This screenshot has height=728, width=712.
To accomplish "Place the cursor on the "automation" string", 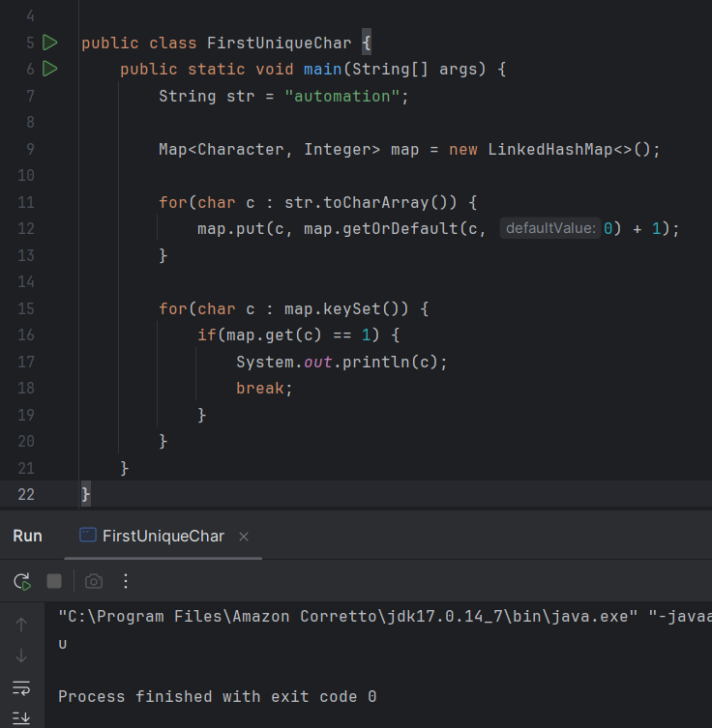I will (x=342, y=97).
